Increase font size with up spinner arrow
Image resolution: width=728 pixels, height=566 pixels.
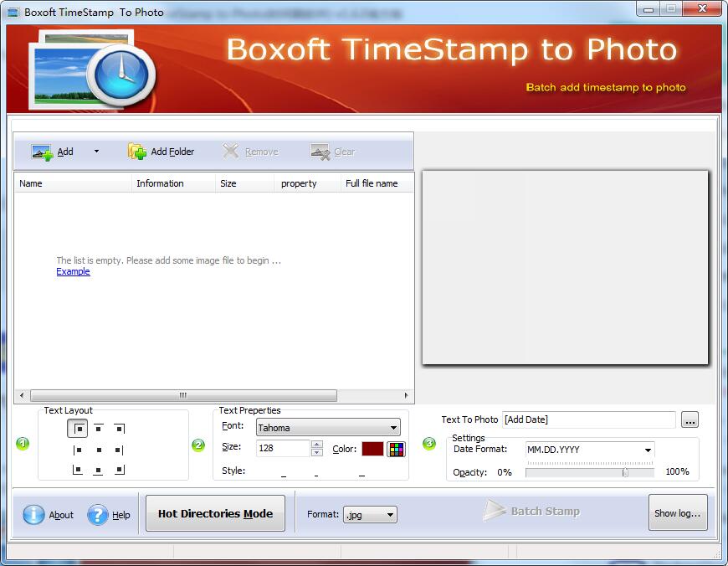[x=317, y=445]
